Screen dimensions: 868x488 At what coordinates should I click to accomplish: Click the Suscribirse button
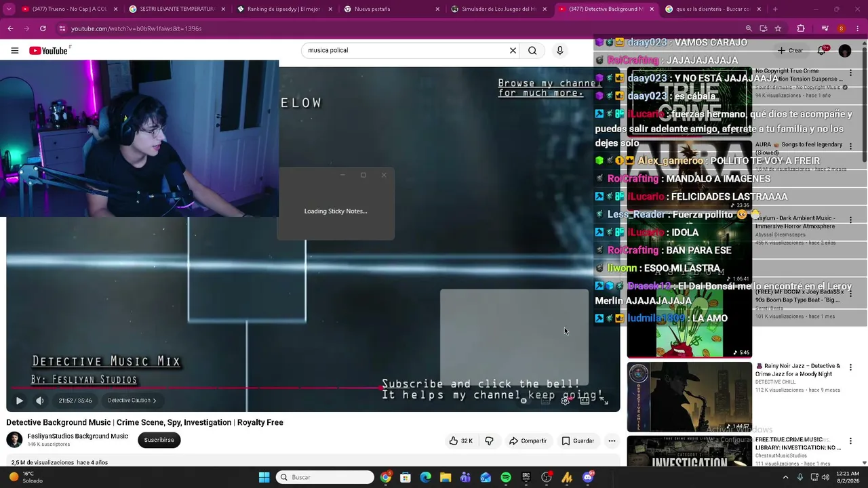(x=159, y=440)
